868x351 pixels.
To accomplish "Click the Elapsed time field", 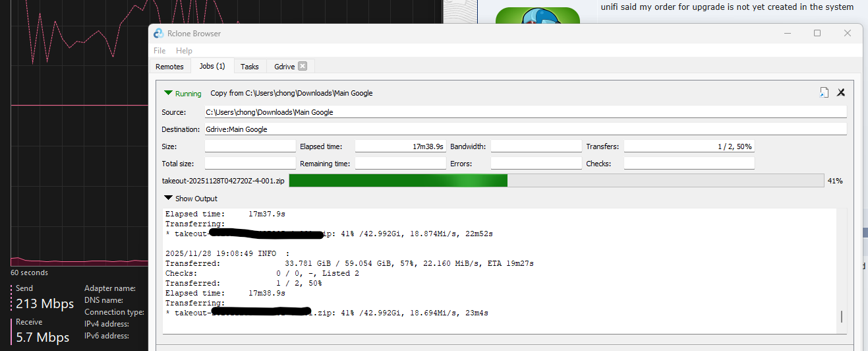I will point(401,146).
